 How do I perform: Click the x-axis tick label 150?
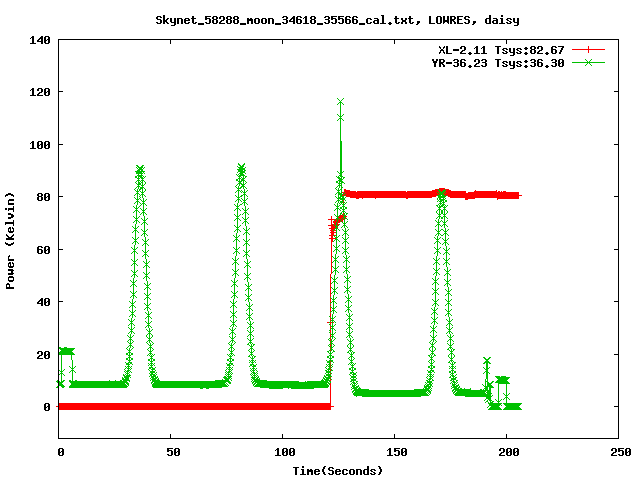pyautogui.click(x=397, y=452)
